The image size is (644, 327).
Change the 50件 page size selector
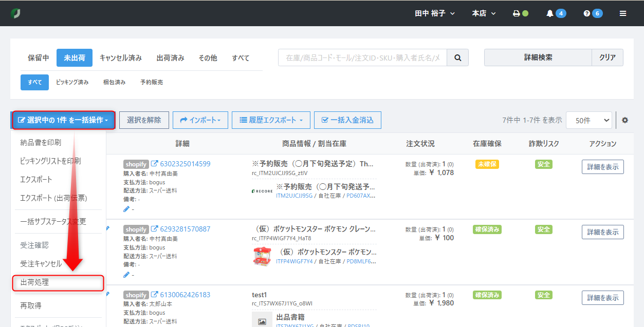(x=588, y=120)
